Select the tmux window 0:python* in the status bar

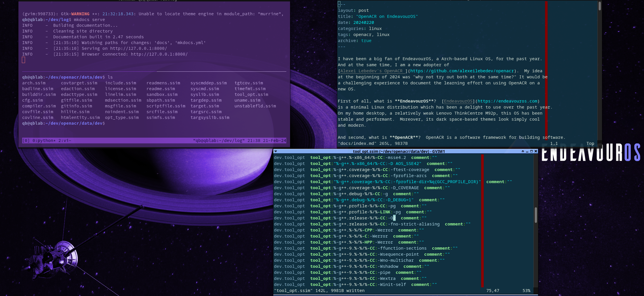coord(44,141)
